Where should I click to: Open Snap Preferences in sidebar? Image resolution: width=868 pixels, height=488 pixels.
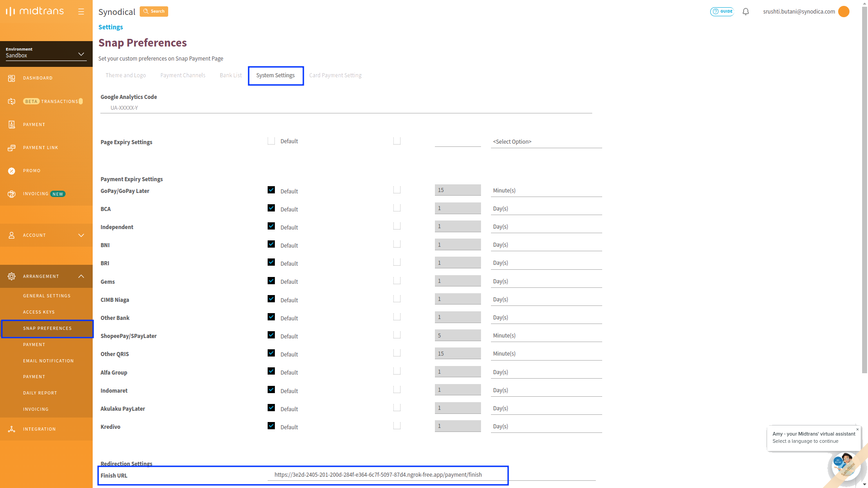coord(47,328)
